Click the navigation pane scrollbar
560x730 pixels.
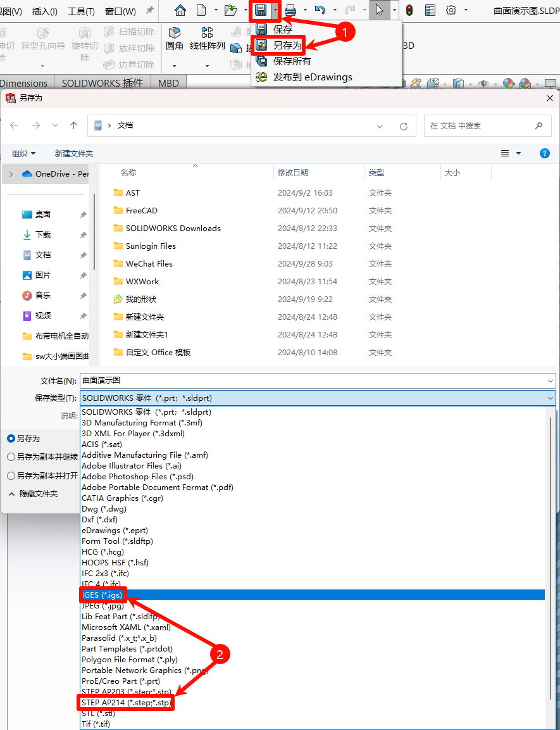[x=94, y=230]
